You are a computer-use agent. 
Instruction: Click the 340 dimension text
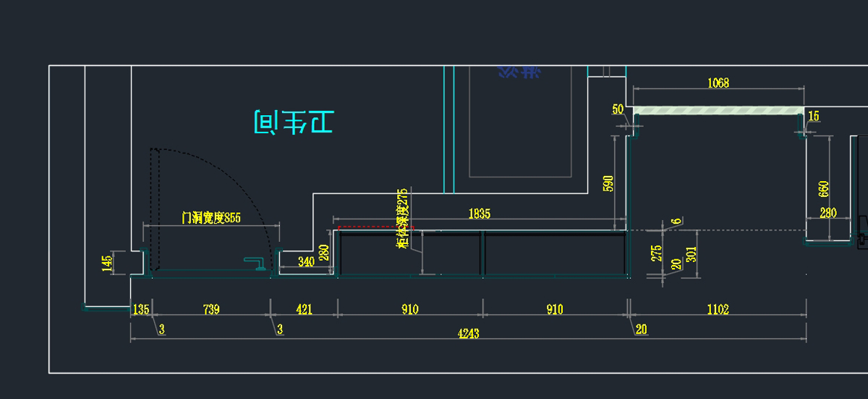306,262
